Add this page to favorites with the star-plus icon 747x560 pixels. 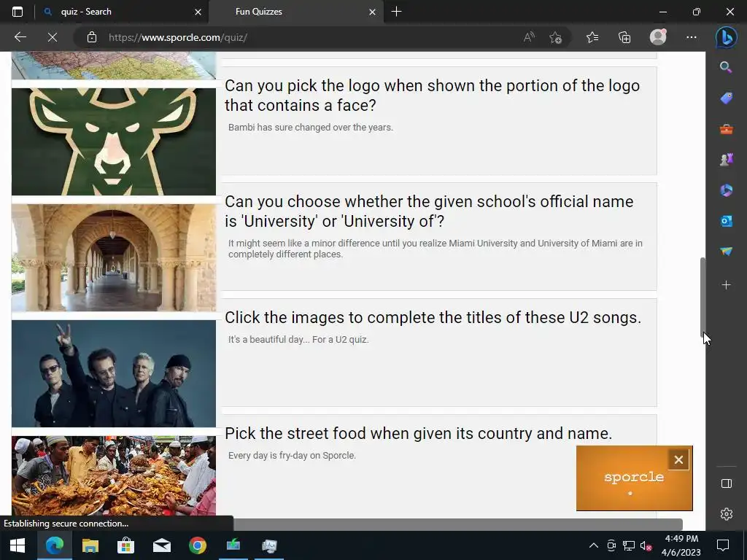[x=555, y=37]
